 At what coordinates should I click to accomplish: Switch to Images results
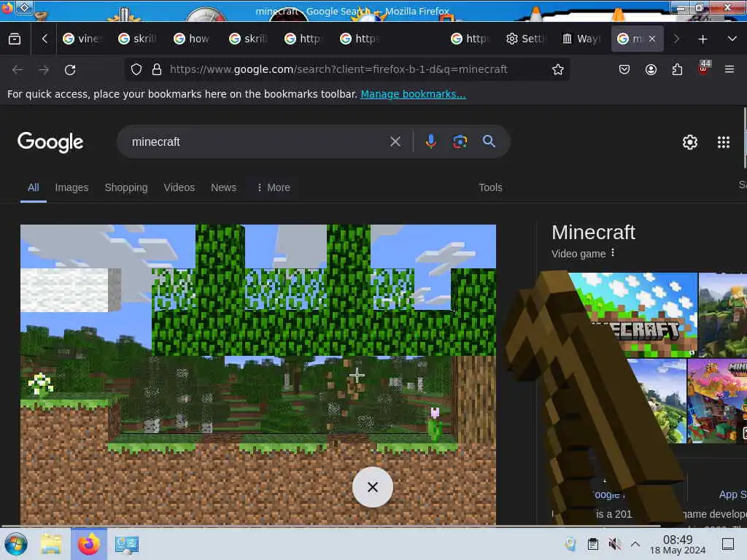[71, 187]
